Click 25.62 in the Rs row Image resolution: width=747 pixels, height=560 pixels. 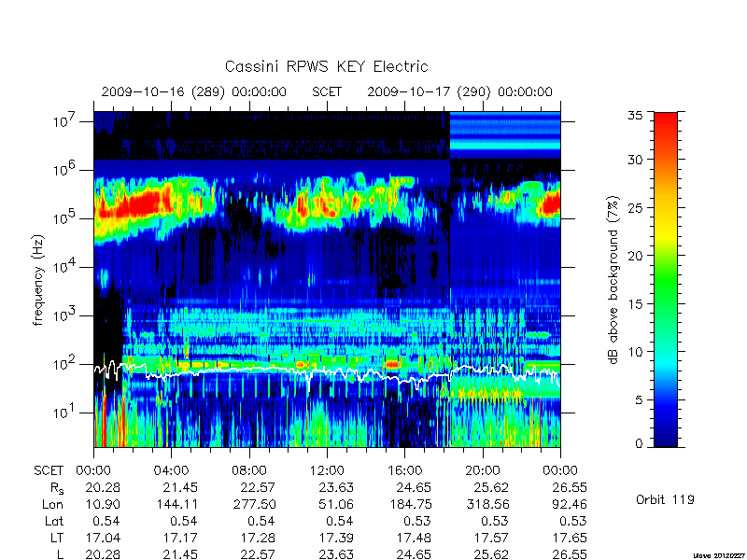pyautogui.click(x=492, y=487)
